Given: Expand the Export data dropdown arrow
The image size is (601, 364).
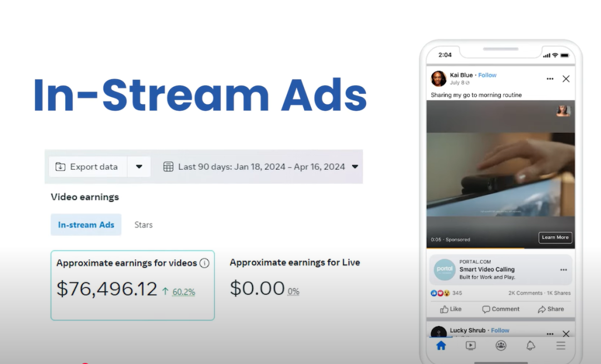Looking at the screenshot, I should [x=139, y=167].
